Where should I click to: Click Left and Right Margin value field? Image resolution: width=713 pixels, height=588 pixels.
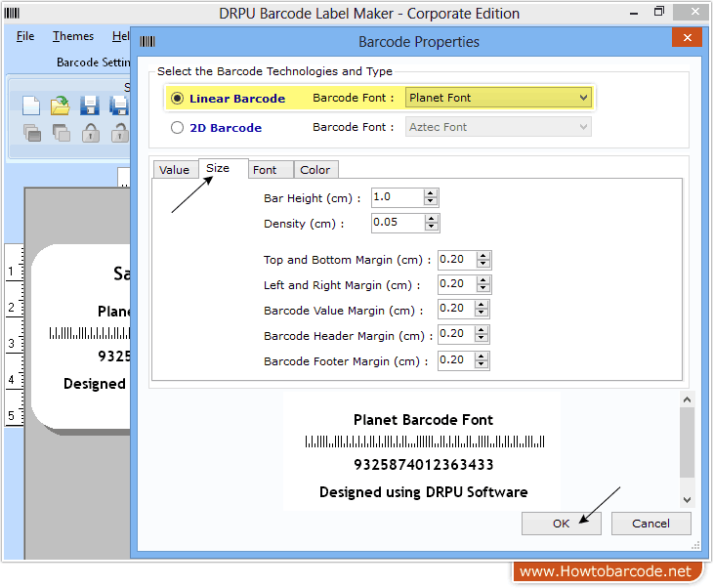457,284
